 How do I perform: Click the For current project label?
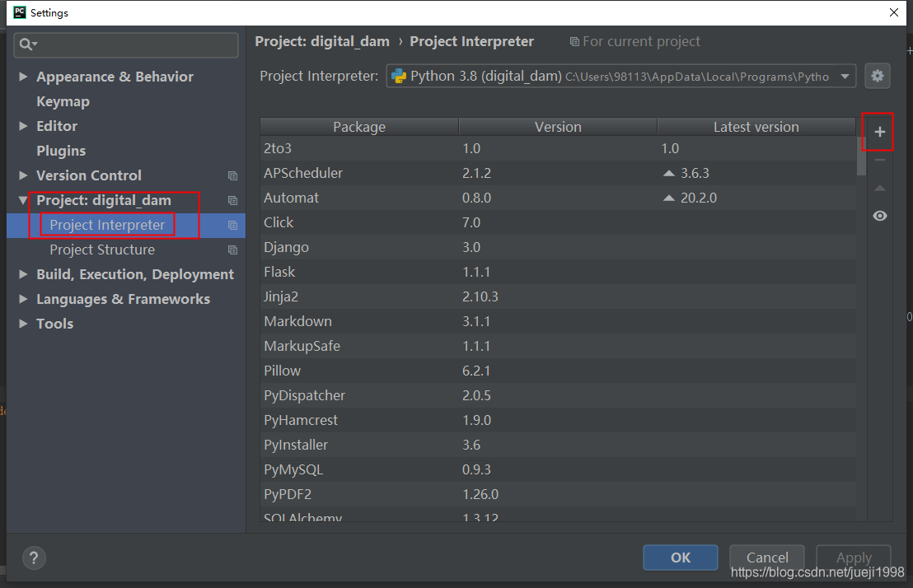point(641,42)
